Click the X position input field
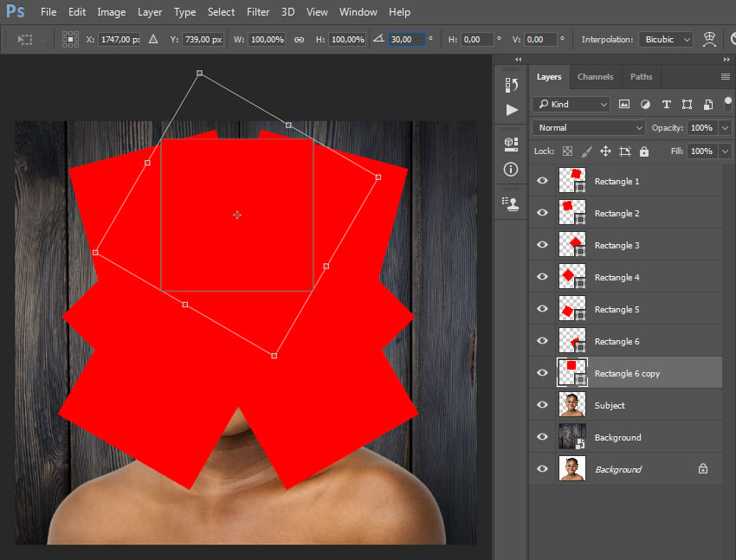This screenshot has height=560, width=736. pyautogui.click(x=119, y=40)
